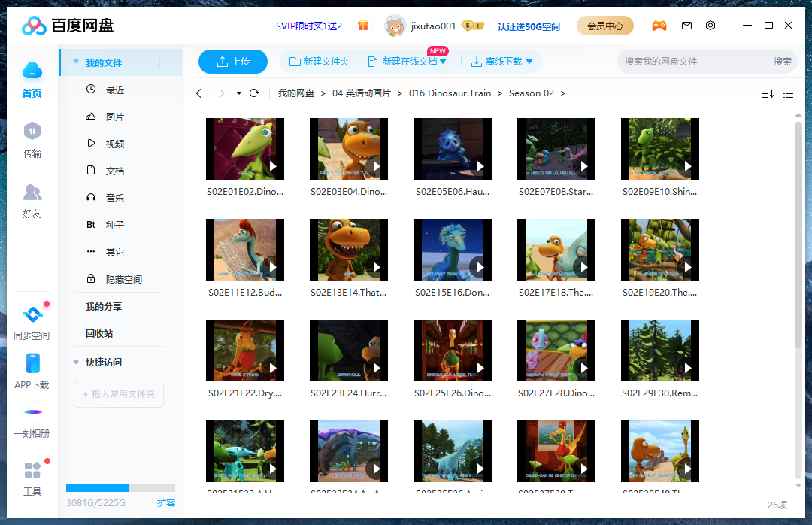Select video S02E29E30.Rem thumbnail
Screen dimensions: 812x525
660,351
